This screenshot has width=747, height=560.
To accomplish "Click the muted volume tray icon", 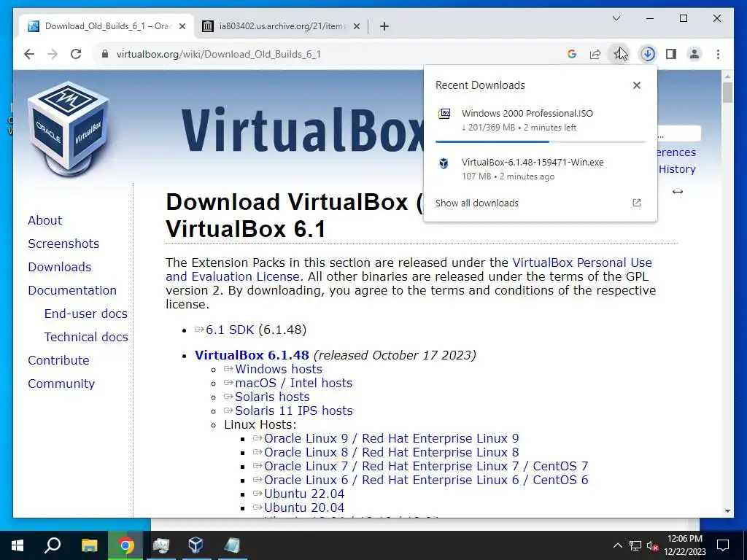I will [653, 545].
